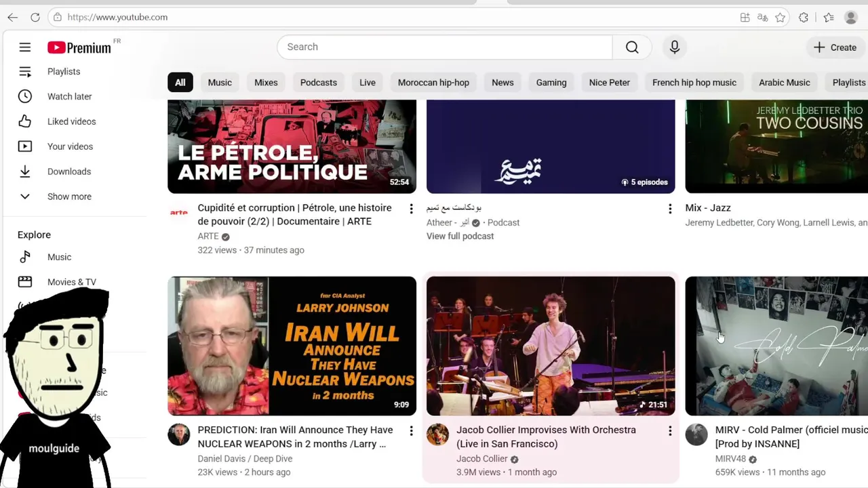This screenshot has height=488, width=868.
Task: Click the YouTube Premium logo
Action: (x=79, y=47)
